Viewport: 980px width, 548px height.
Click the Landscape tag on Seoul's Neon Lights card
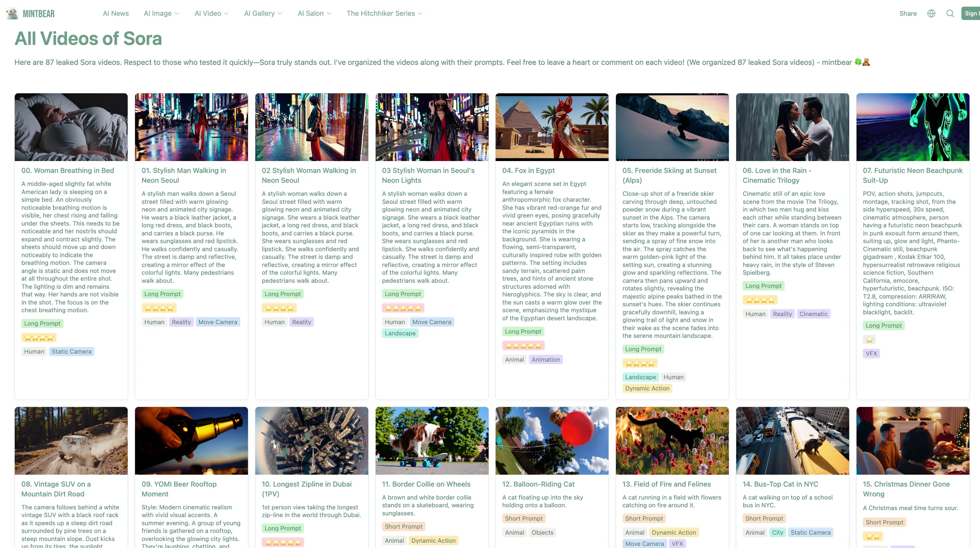click(x=400, y=333)
